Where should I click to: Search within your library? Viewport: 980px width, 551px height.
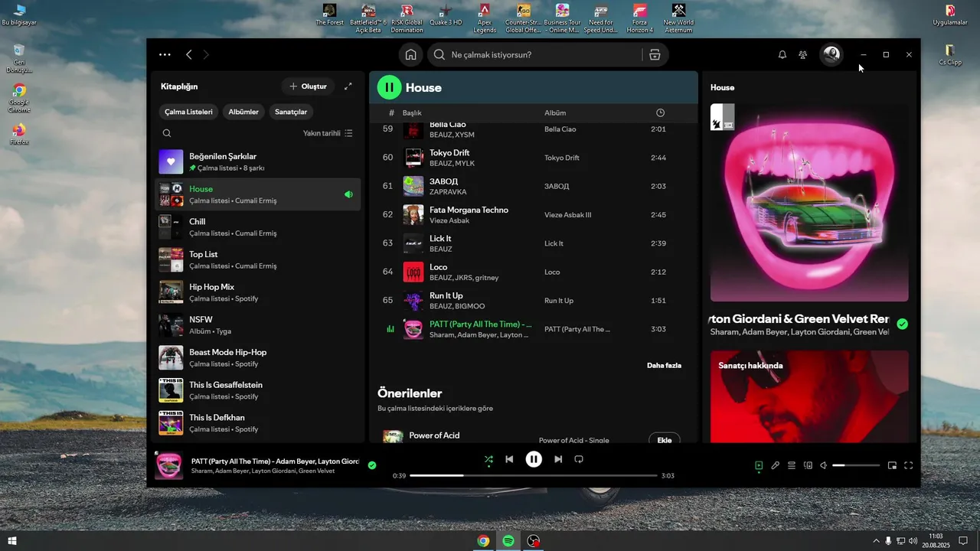pos(167,133)
